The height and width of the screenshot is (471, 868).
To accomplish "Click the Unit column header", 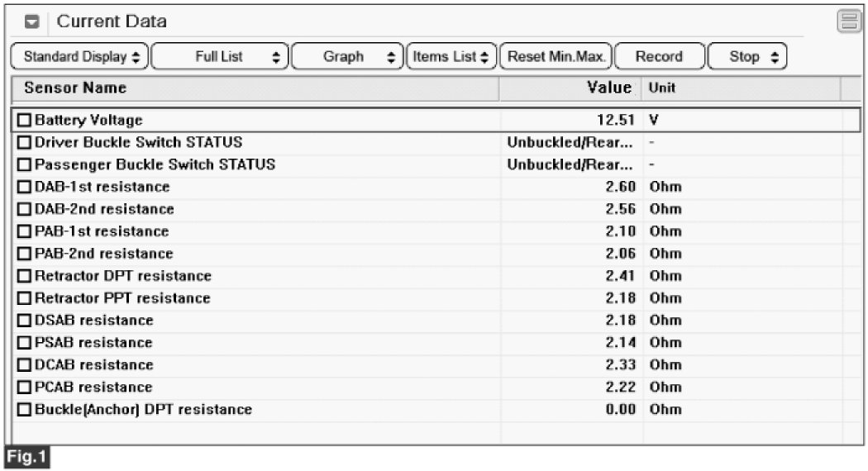I will coord(661,88).
